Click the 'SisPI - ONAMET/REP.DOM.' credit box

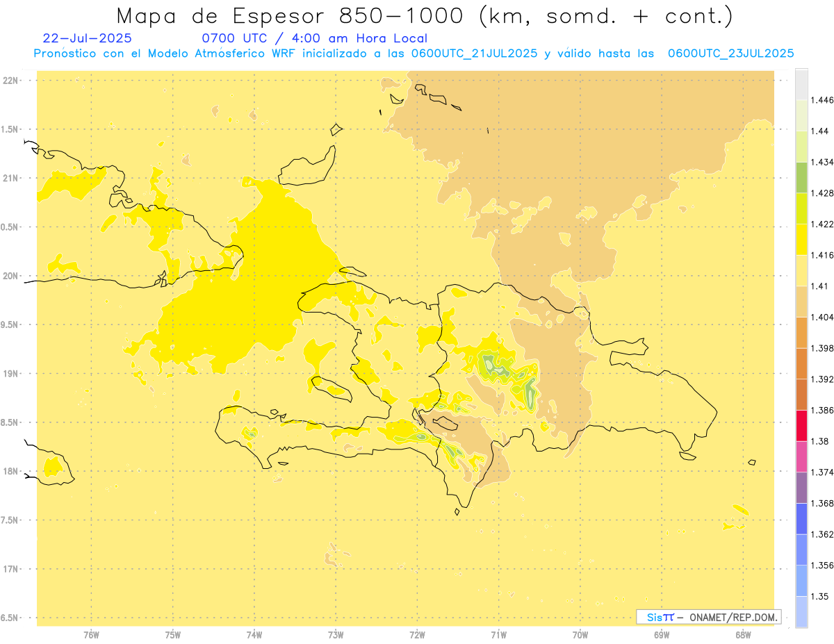pyautogui.click(x=708, y=617)
